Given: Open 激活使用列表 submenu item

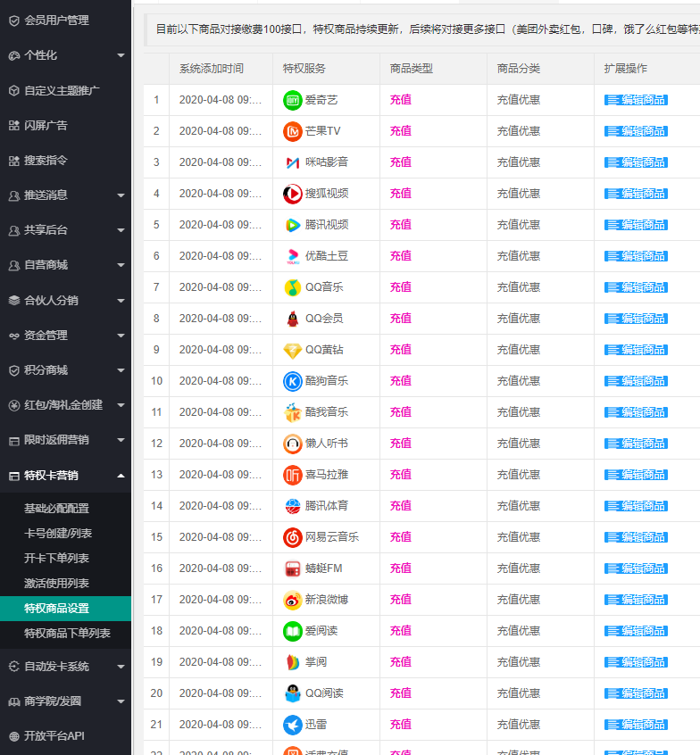Looking at the screenshot, I should (56, 584).
